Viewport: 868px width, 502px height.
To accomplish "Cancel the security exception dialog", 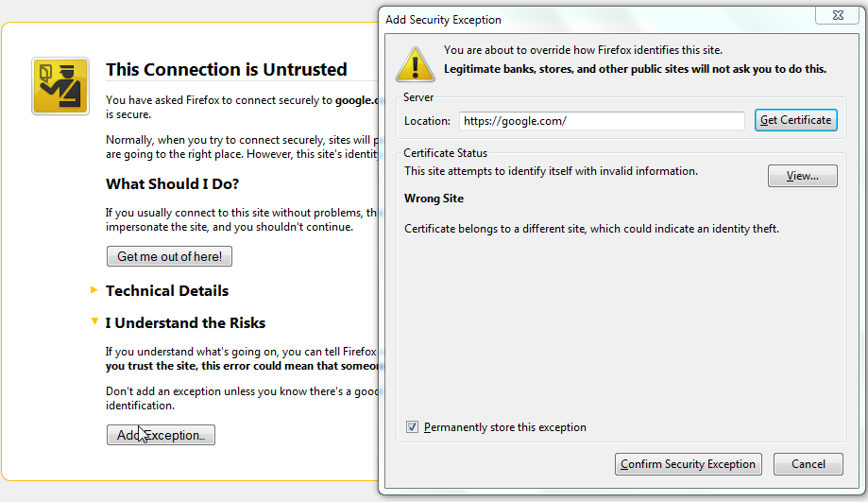I will (808, 464).
